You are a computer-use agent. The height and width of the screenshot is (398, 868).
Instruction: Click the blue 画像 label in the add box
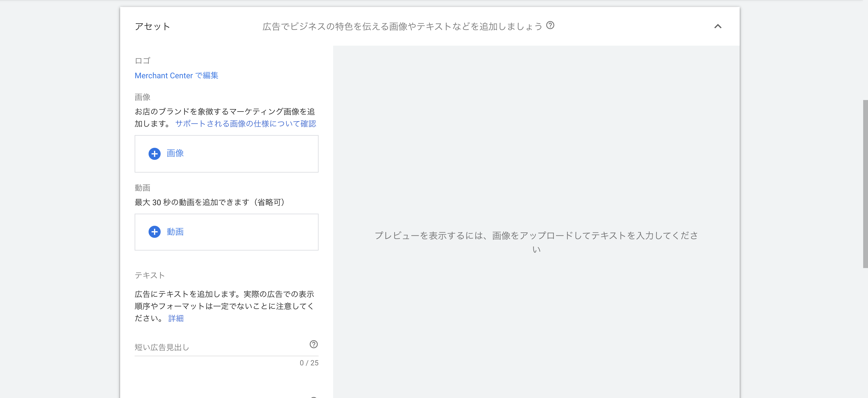pos(175,153)
